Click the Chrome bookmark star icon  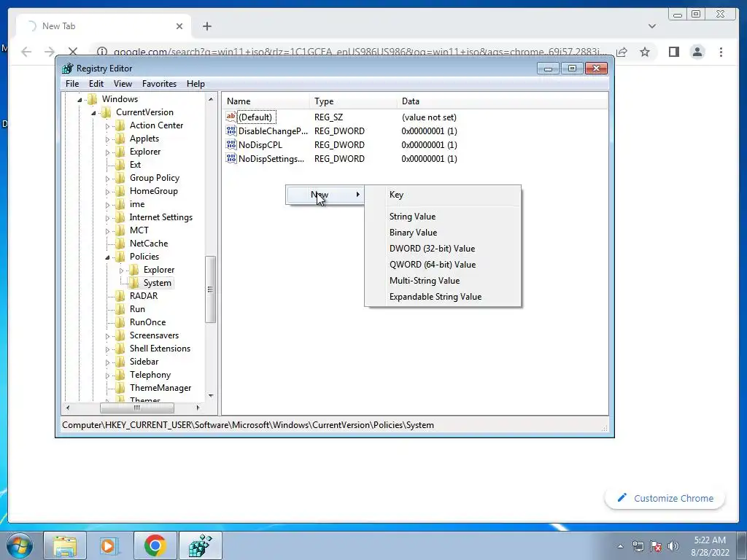pyautogui.click(x=645, y=52)
